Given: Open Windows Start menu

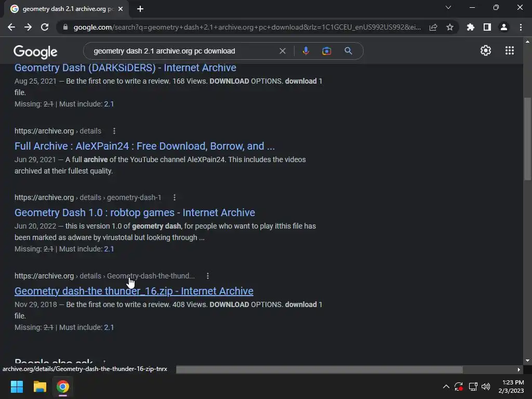Looking at the screenshot, I should pos(17,387).
